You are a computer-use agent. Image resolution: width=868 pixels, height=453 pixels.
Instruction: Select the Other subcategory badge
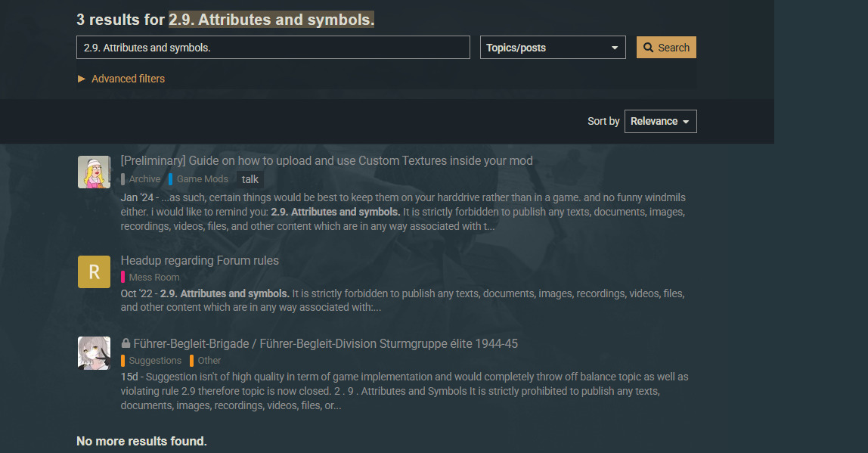[209, 361]
